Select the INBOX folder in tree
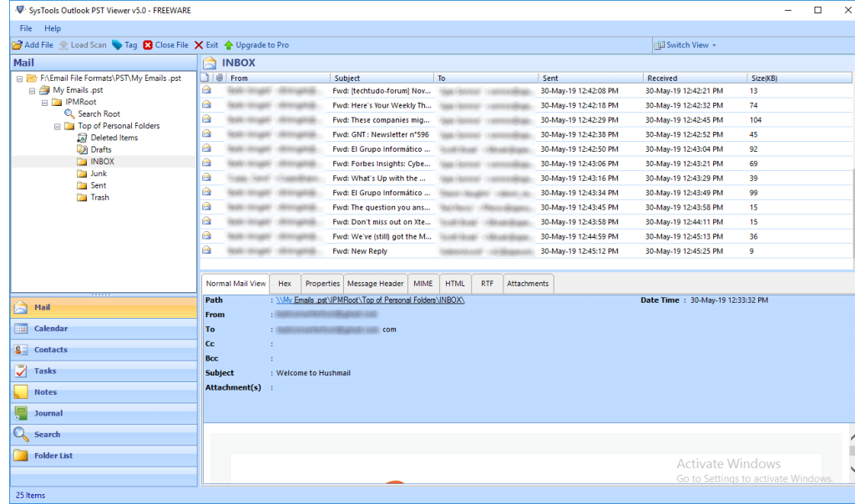 96,162
